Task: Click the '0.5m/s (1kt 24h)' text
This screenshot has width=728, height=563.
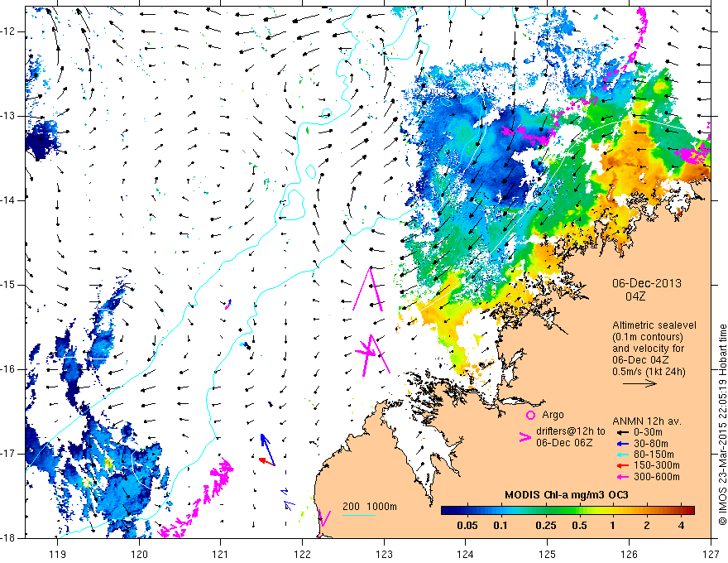Action: (x=649, y=371)
